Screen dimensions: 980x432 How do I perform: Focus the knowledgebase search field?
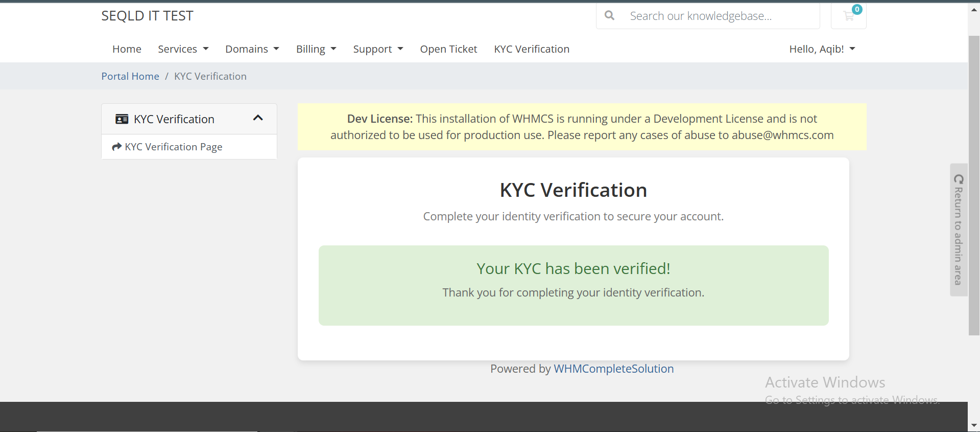[721, 16]
